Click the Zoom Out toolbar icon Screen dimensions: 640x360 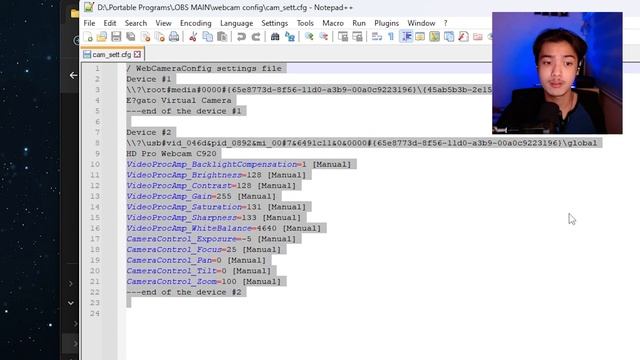pos(324,37)
